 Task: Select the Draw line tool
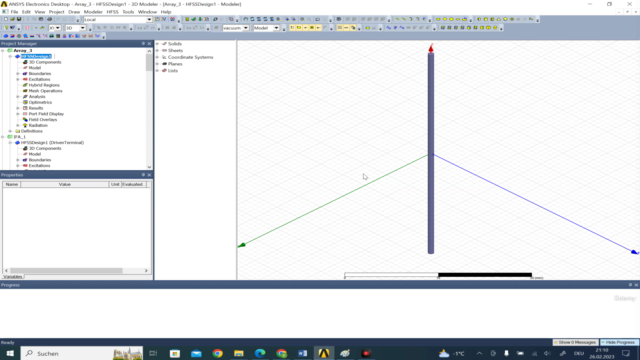(398, 19)
